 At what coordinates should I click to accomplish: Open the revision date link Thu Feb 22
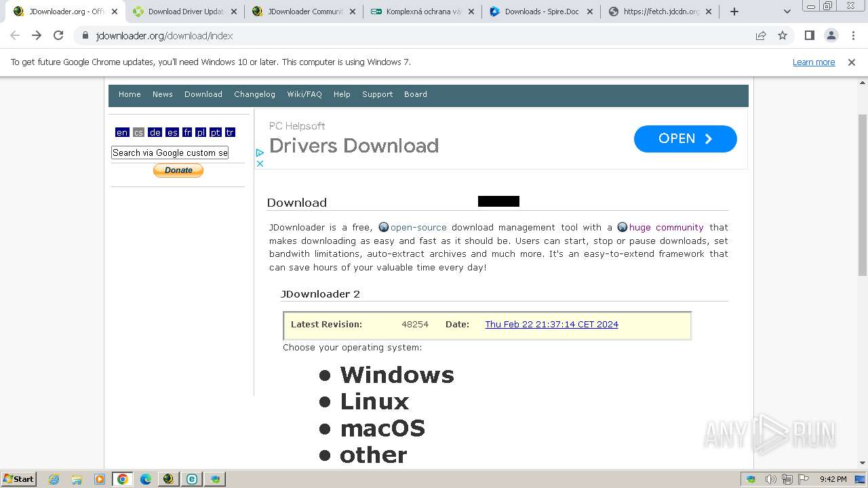click(551, 324)
